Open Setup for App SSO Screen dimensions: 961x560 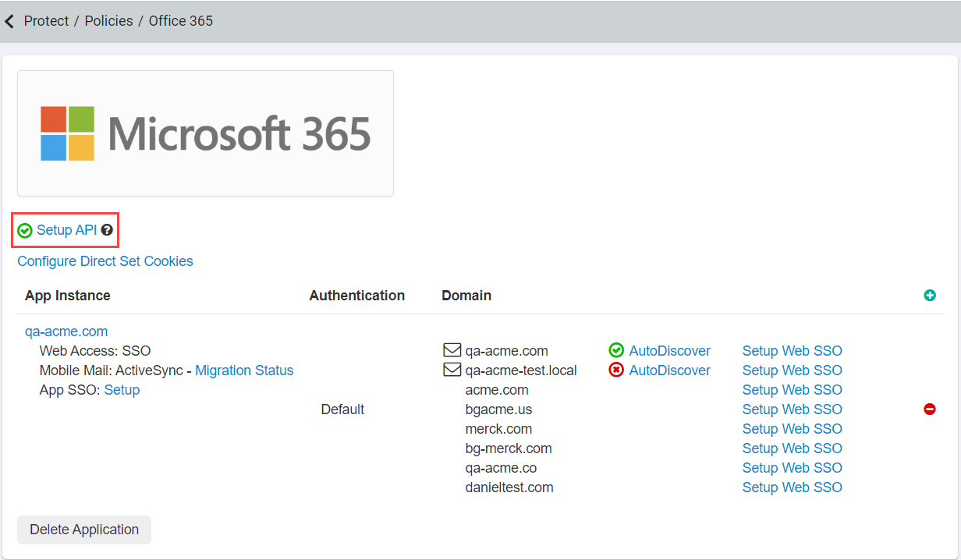tap(122, 389)
